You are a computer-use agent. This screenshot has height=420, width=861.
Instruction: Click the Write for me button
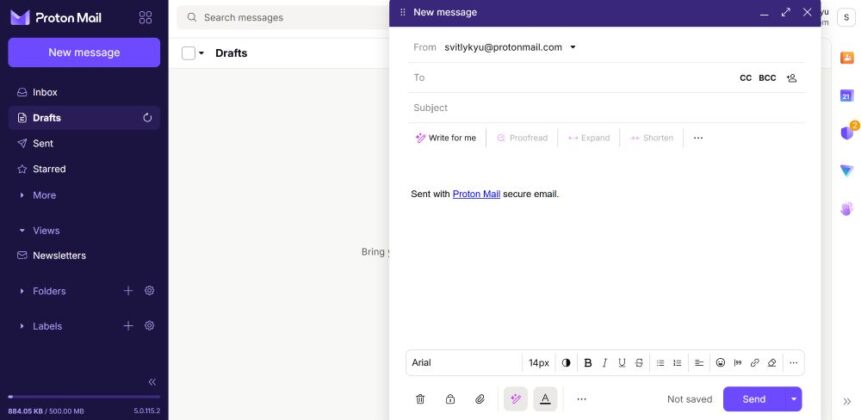click(x=446, y=138)
